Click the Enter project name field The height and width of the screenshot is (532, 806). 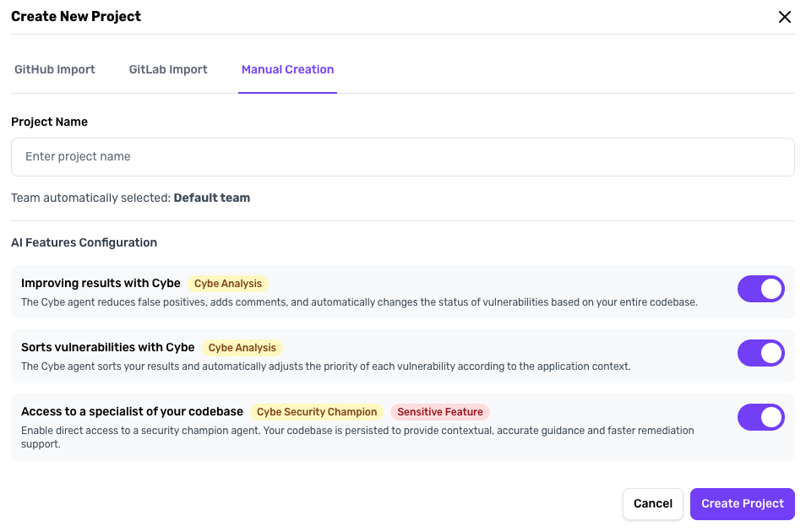click(x=402, y=157)
